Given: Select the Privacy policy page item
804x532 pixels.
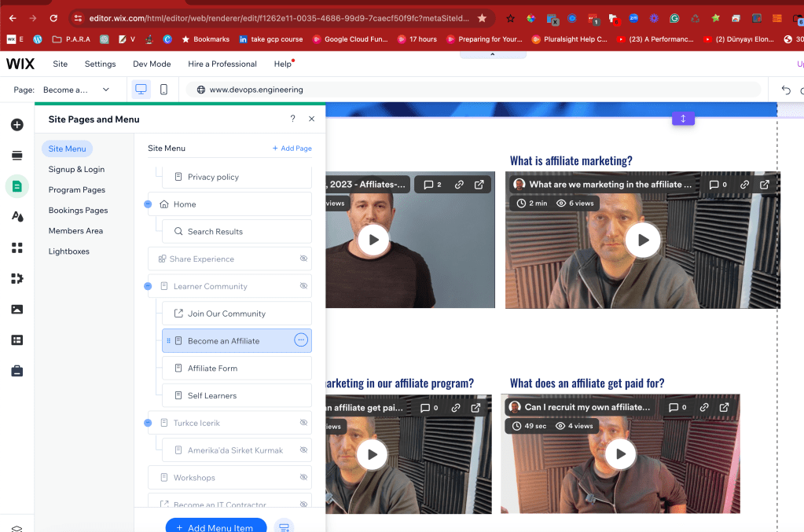Looking at the screenshot, I should [237, 177].
